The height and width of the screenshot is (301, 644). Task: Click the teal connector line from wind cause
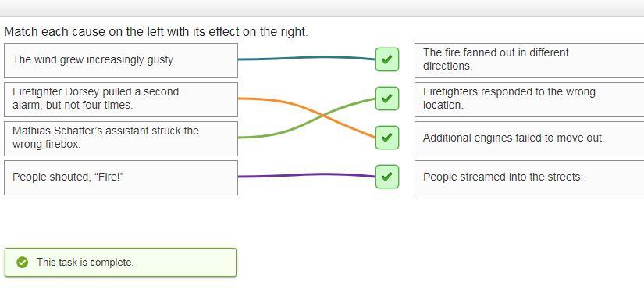pos(307,58)
